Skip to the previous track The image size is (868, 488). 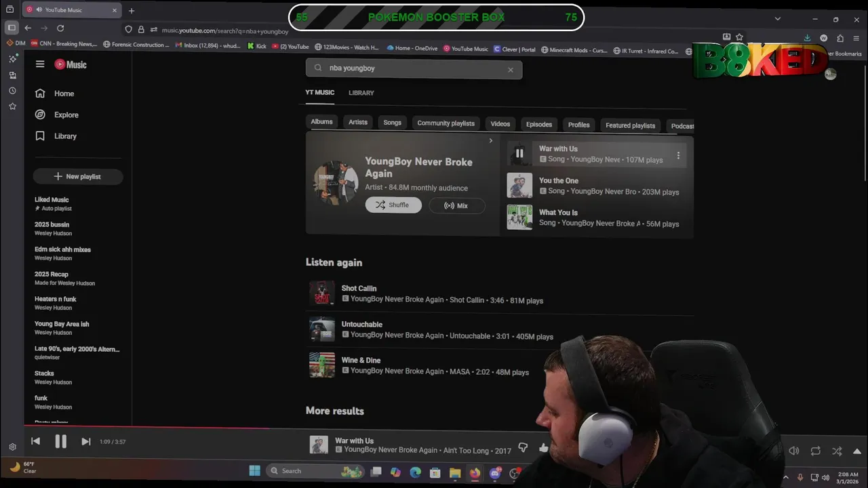tap(36, 441)
